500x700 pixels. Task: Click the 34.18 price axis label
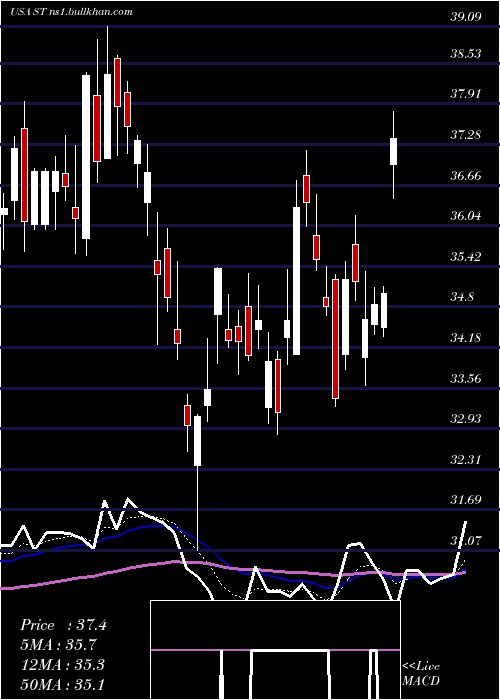466,338
